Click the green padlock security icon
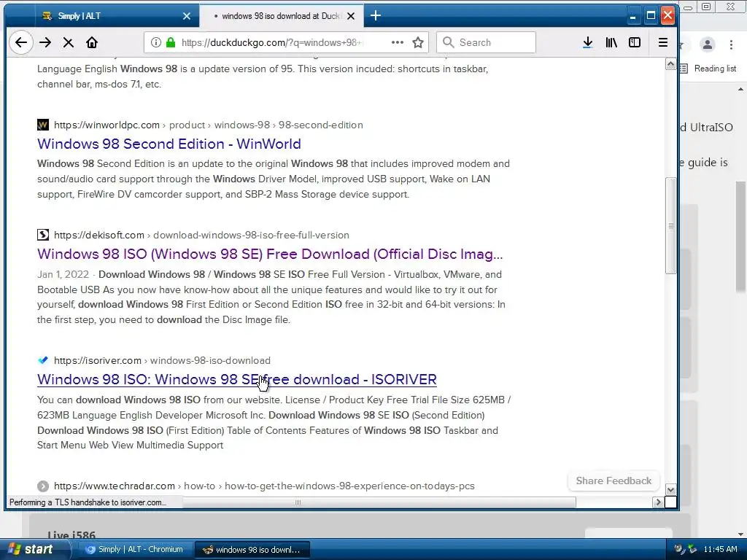Viewport: 747px width, 560px height. 171,42
